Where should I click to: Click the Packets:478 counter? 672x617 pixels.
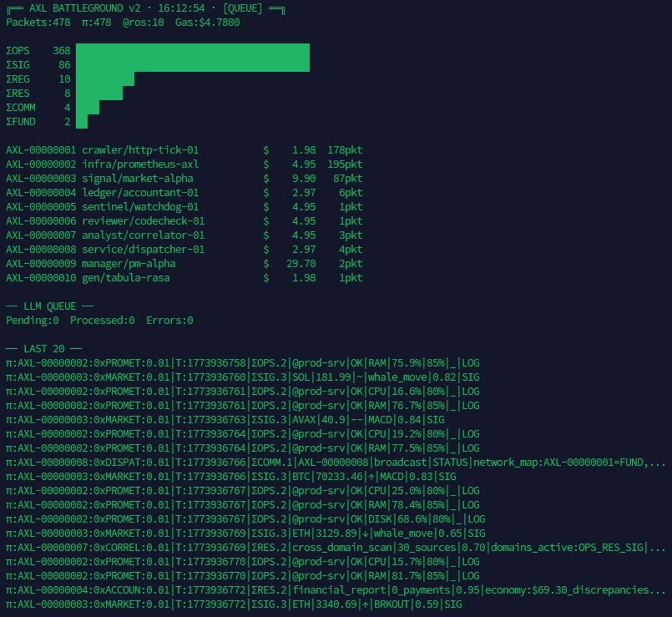[38, 22]
